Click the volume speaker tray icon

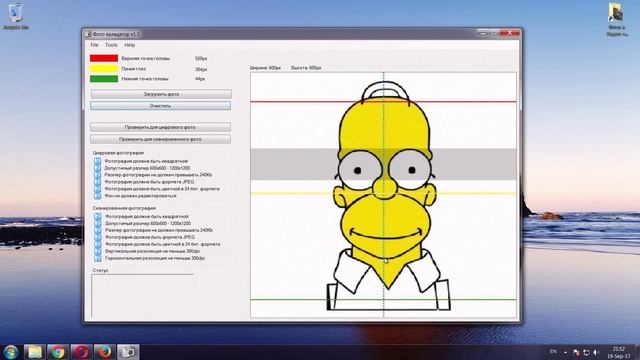point(596,352)
